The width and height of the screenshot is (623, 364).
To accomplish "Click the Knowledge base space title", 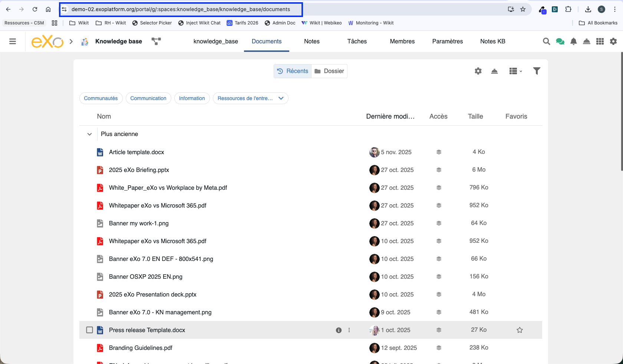I will pos(119,42).
